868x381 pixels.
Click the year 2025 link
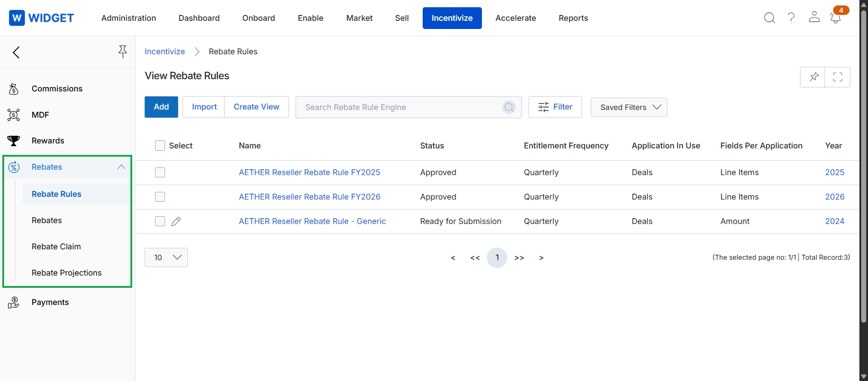coord(835,172)
